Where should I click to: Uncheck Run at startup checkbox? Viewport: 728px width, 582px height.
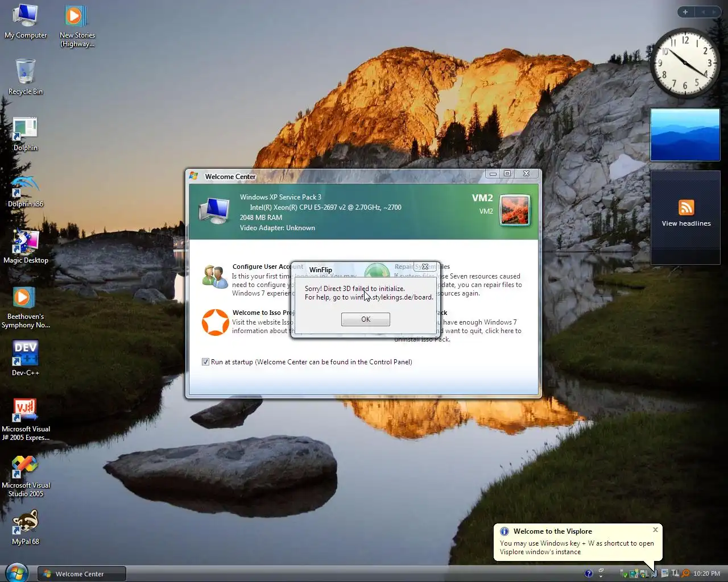click(x=205, y=362)
